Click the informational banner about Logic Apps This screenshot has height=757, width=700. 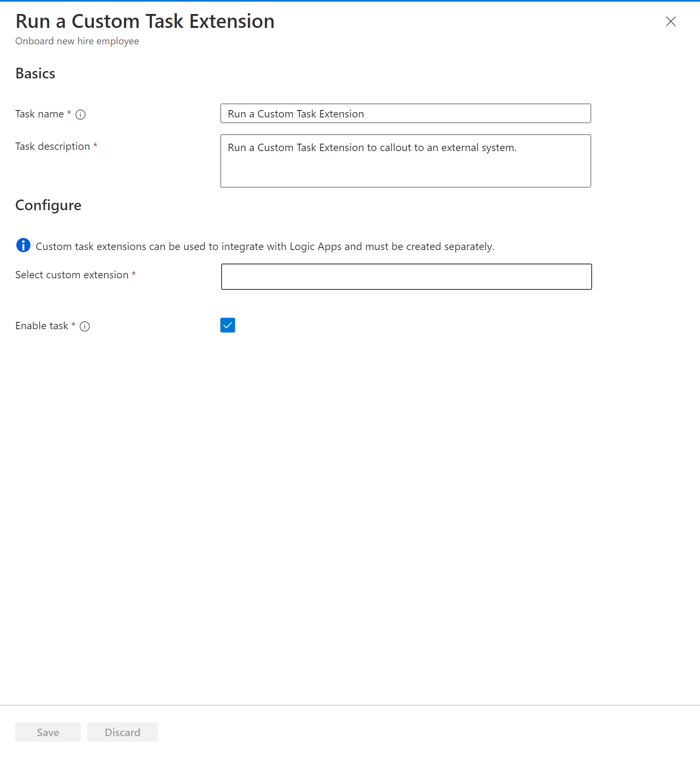click(265, 246)
